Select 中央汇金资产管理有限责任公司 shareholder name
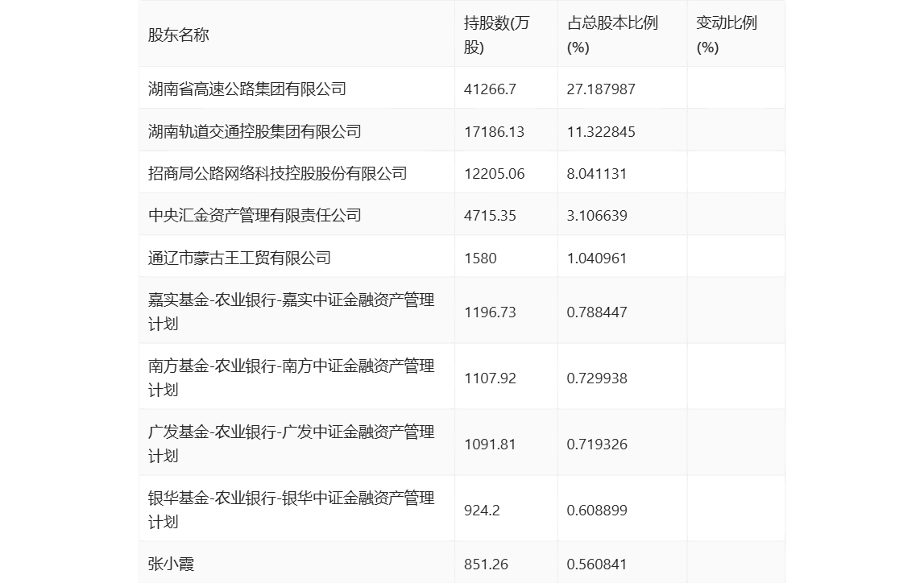This screenshot has height=583, width=924. click(x=255, y=215)
